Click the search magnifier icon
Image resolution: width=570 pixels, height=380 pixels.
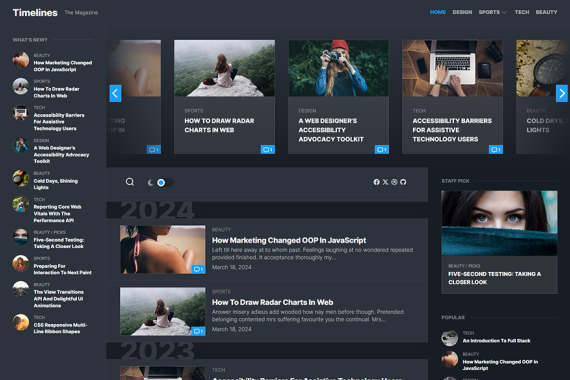coord(130,182)
